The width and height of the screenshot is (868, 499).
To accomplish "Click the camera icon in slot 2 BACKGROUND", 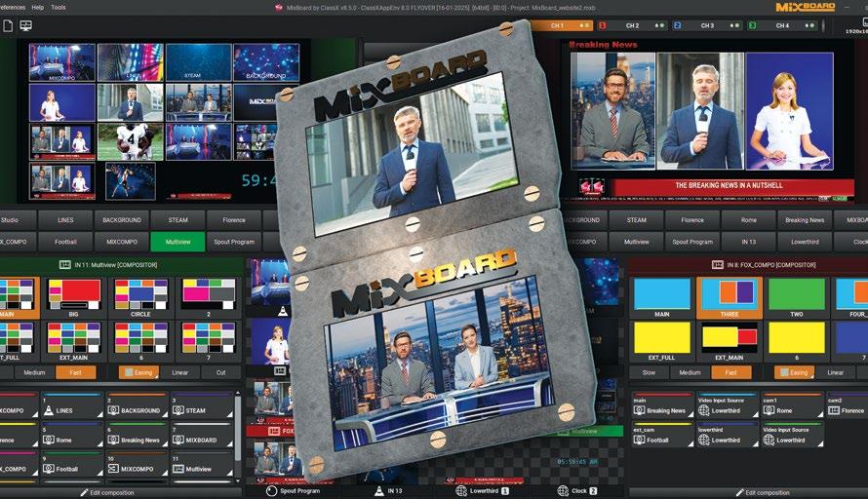I will click(x=113, y=410).
